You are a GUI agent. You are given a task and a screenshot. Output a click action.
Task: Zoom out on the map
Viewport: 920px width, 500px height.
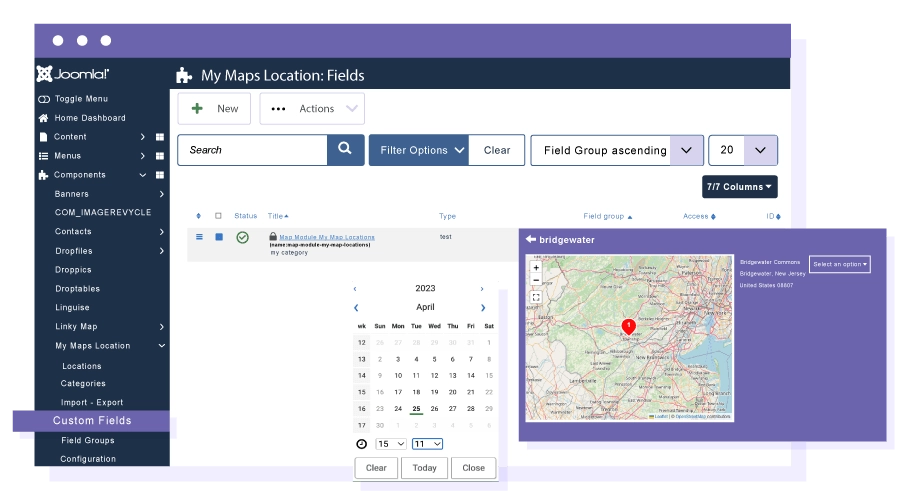(536, 280)
